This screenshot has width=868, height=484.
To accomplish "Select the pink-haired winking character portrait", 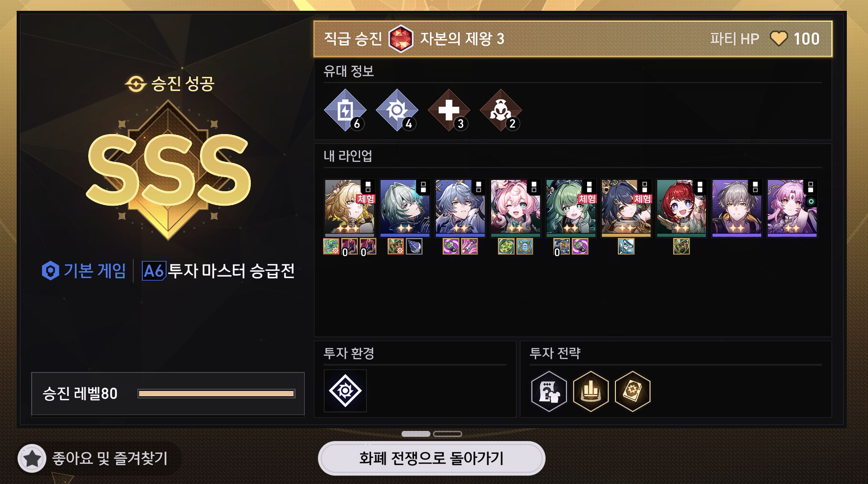I will tap(515, 208).
